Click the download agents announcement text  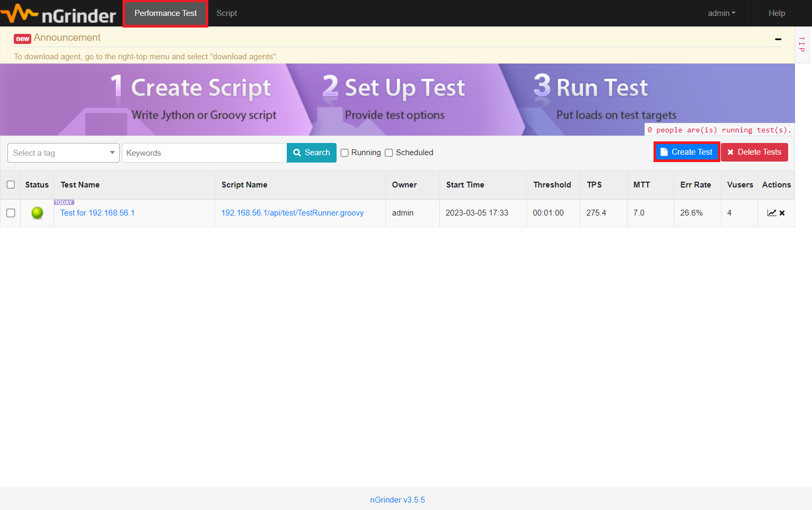coord(146,57)
